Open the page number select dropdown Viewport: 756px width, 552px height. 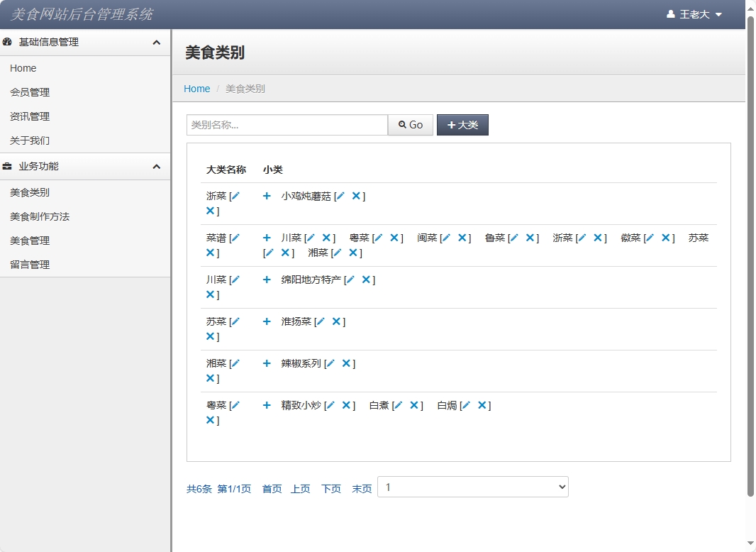[473, 487]
